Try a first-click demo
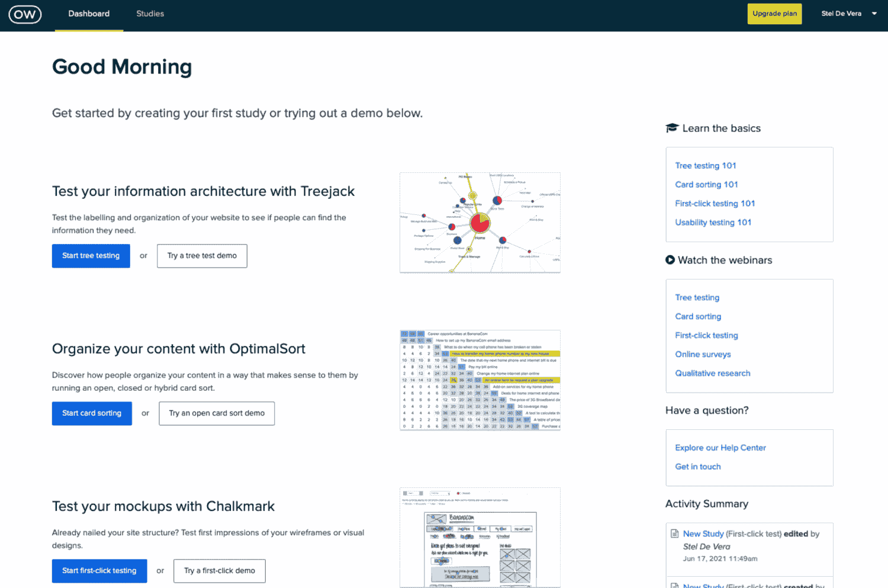 pos(220,571)
